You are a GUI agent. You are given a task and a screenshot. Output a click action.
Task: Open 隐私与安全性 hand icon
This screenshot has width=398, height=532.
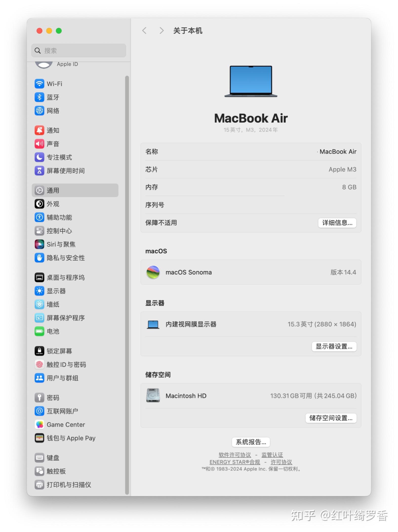pyautogui.click(x=39, y=258)
